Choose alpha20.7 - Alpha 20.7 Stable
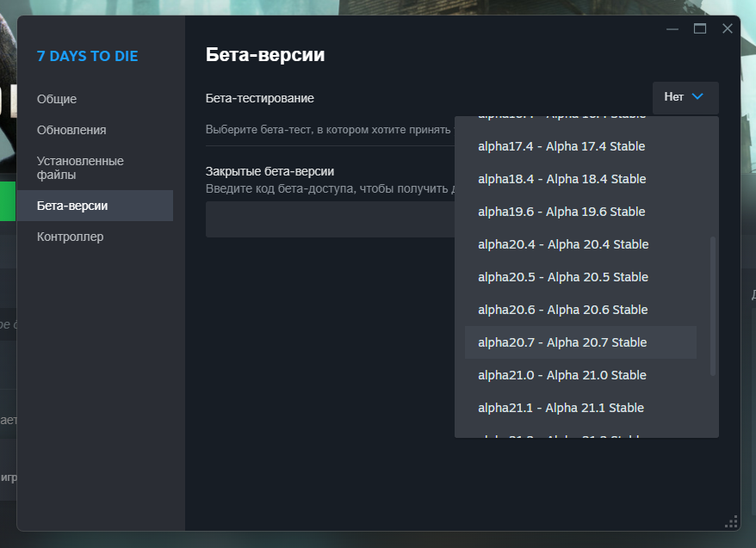The image size is (756, 548). 580,342
